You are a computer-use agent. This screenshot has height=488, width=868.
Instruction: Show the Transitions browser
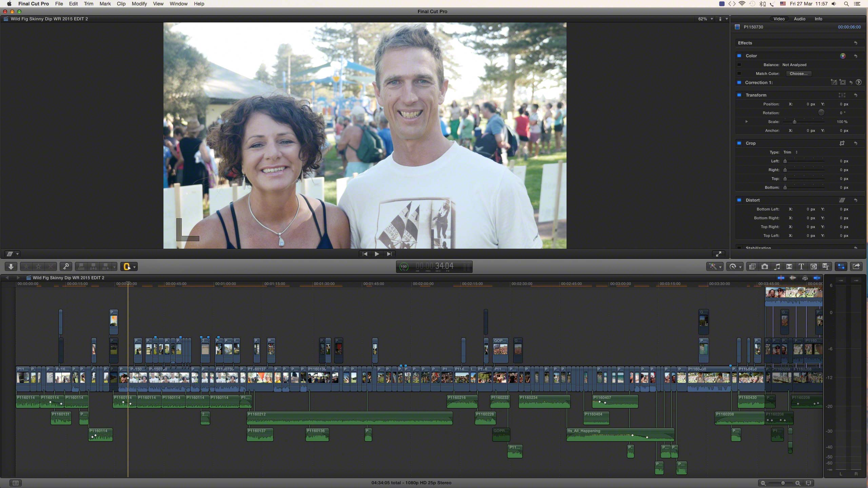[x=789, y=267]
